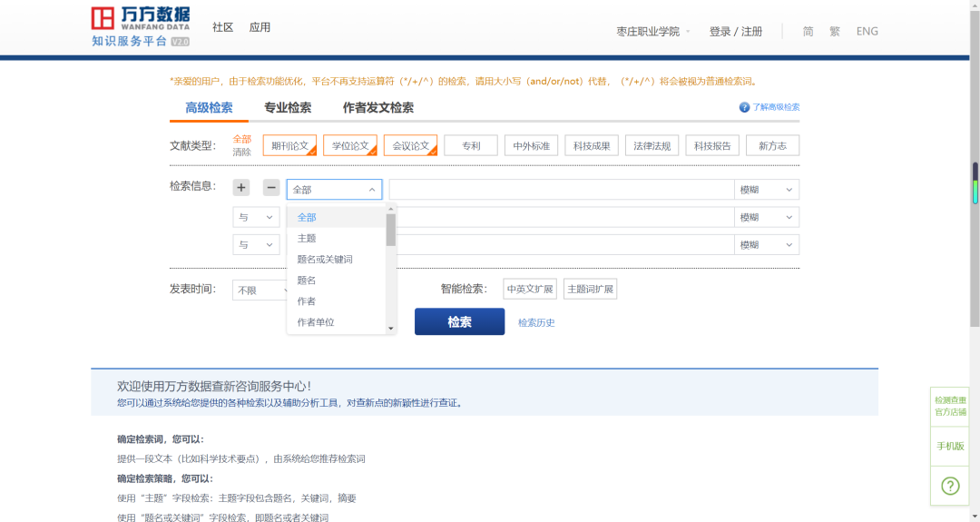Image resolution: width=980 pixels, height=522 pixels.
Task: Select 全部 in field list
Action: tap(337, 217)
